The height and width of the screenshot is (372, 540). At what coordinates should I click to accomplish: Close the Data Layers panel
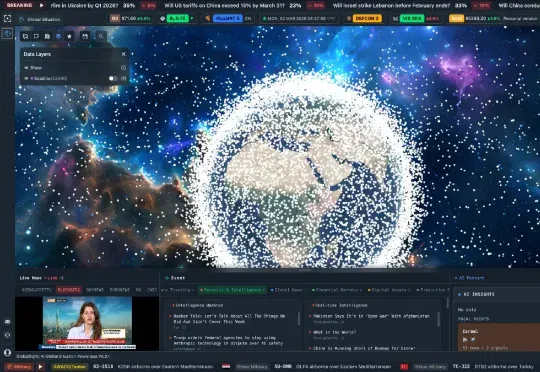tap(124, 54)
